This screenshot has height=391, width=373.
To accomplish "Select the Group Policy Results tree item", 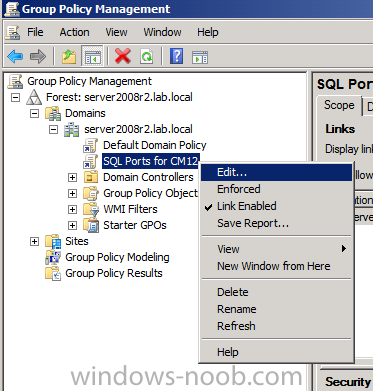I will tap(114, 273).
